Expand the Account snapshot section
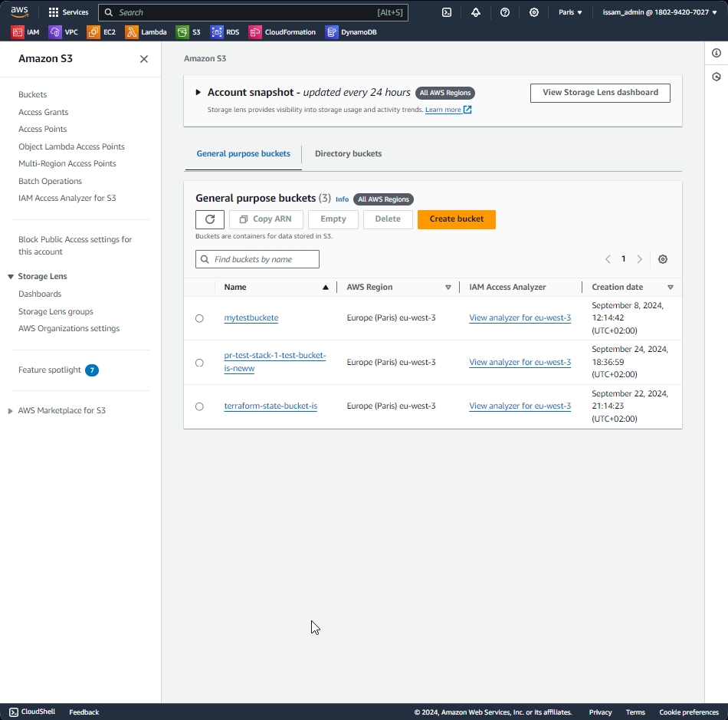Viewport: 728px width, 720px height. pyautogui.click(x=198, y=93)
